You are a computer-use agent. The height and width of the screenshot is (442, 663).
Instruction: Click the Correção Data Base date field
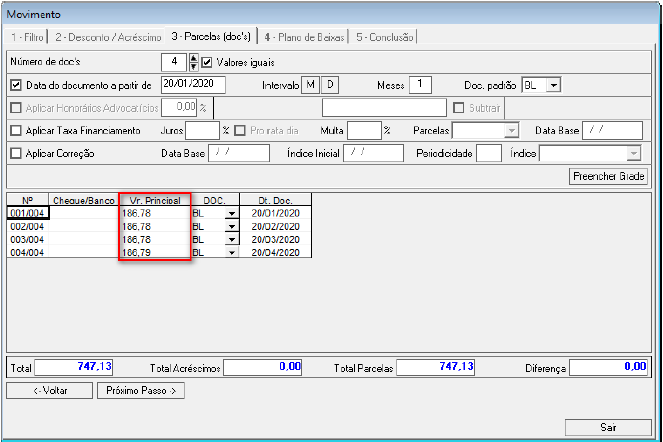(x=239, y=153)
